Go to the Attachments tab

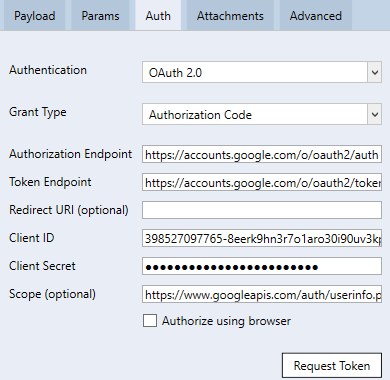click(x=230, y=15)
